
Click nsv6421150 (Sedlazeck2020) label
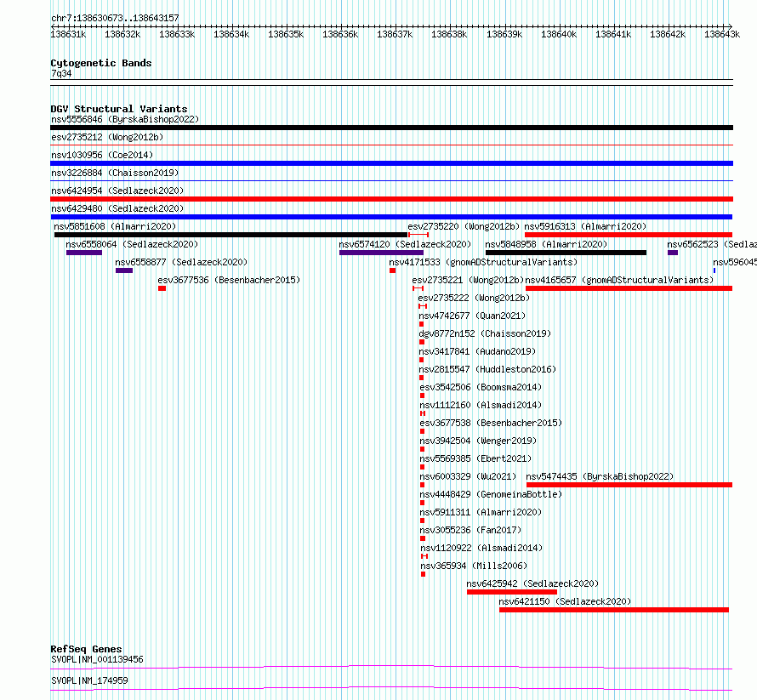565,601
